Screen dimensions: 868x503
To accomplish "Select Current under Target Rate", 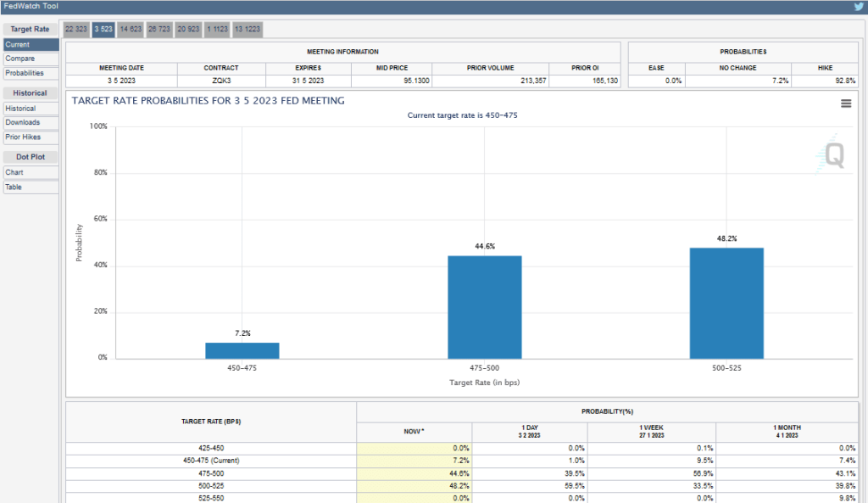I will [30, 45].
